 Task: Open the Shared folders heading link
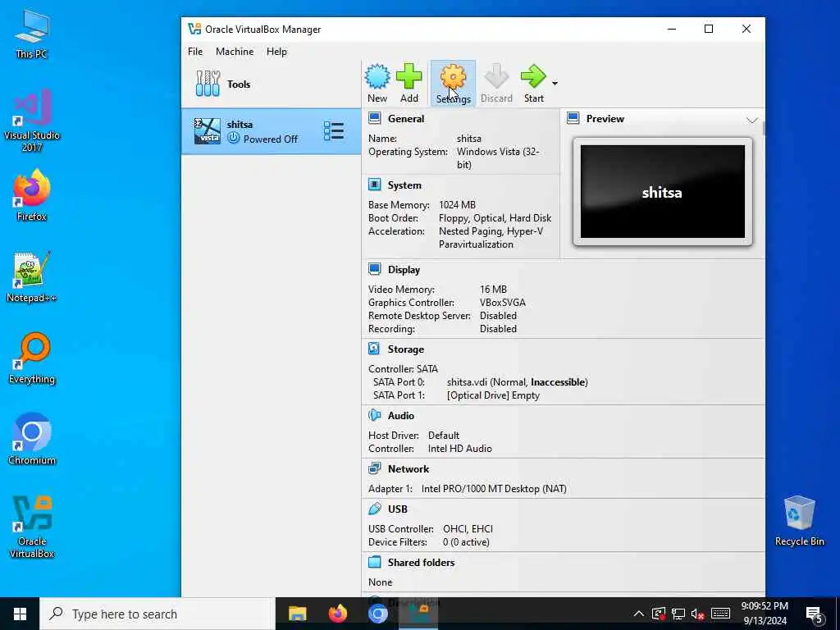421,562
